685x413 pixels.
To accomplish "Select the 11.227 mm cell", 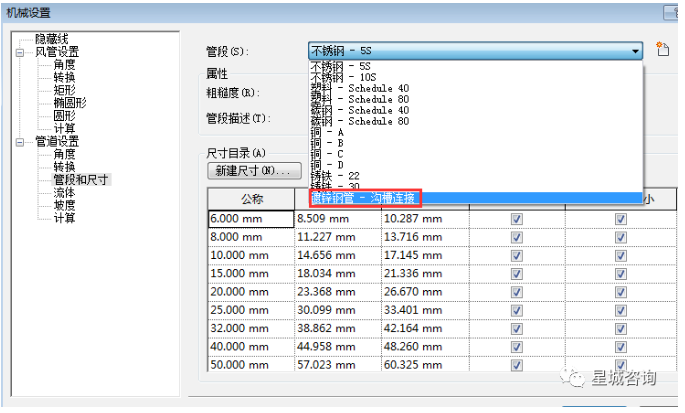I will (338, 237).
